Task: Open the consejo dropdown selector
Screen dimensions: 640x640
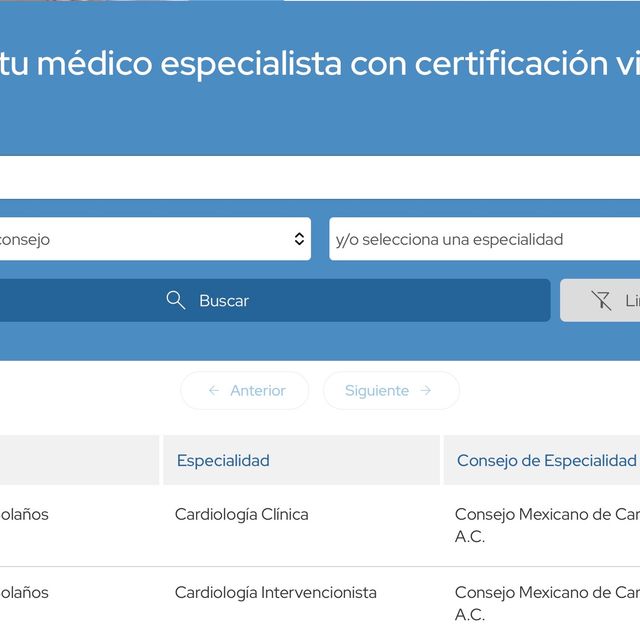Action: point(155,239)
